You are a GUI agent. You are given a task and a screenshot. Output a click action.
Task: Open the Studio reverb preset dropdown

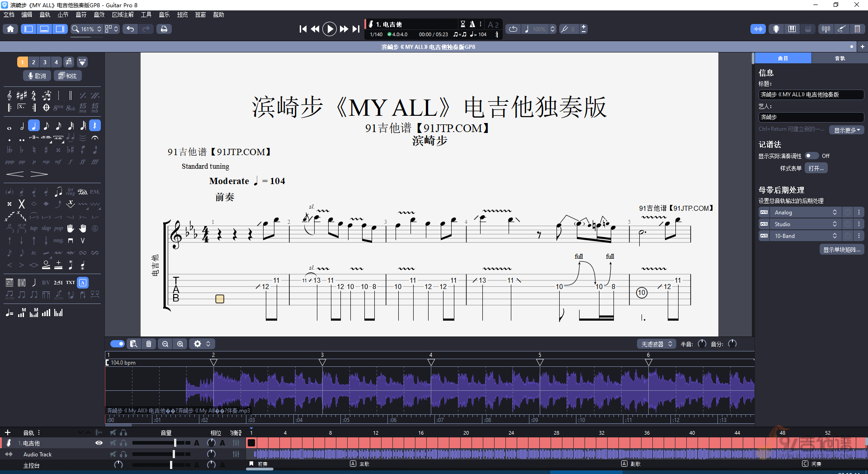(806, 224)
